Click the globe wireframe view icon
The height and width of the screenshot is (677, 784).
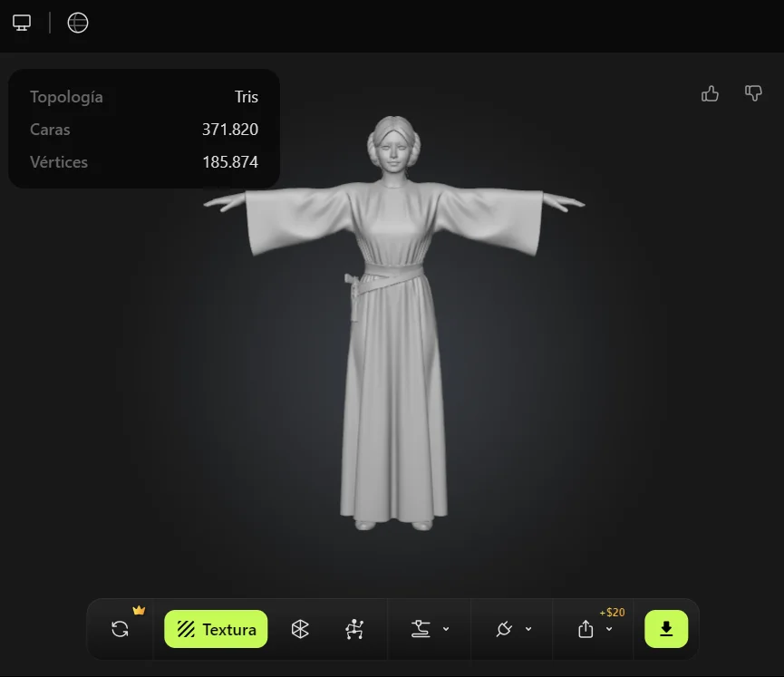pyautogui.click(x=78, y=23)
